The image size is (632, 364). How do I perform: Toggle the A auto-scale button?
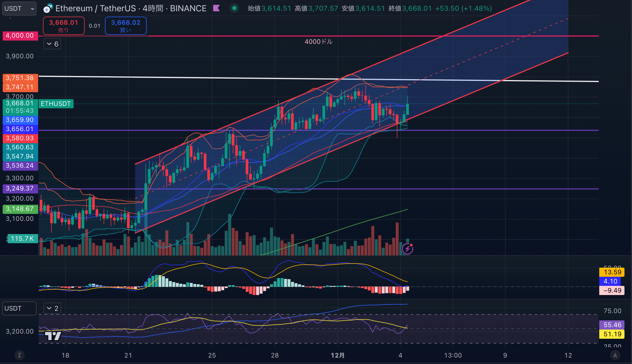point(615,355)
